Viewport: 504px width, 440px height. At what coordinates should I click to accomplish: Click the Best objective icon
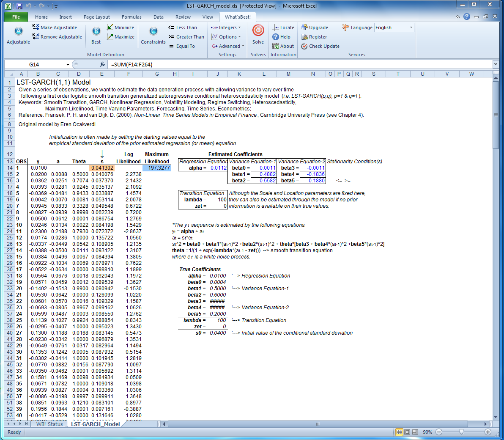(x=96, y=31)
